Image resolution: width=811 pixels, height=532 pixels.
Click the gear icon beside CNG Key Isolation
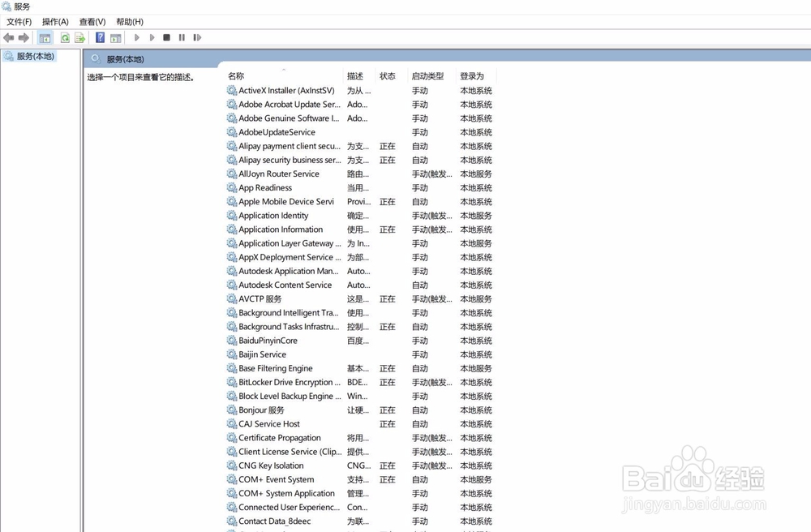point(232,466)
